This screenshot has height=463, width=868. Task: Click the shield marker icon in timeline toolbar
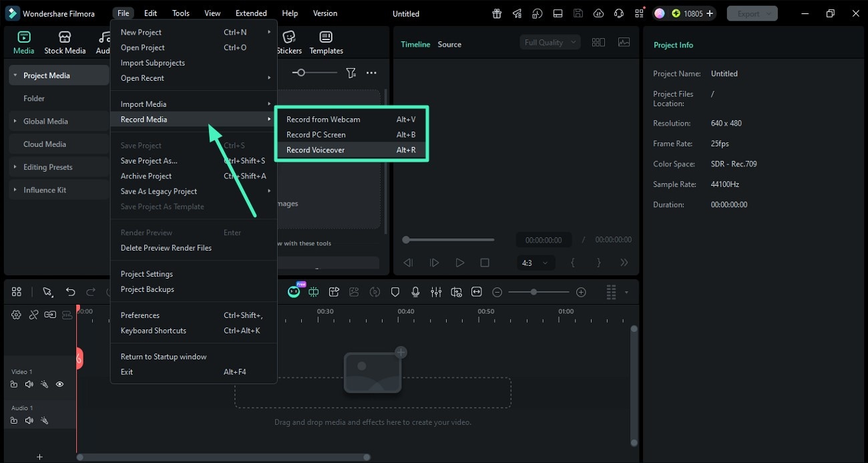395,292
